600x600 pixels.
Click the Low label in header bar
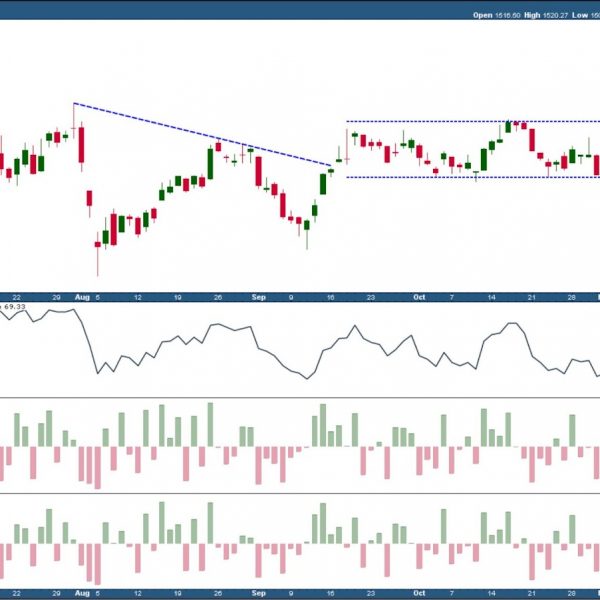[580, 15]
